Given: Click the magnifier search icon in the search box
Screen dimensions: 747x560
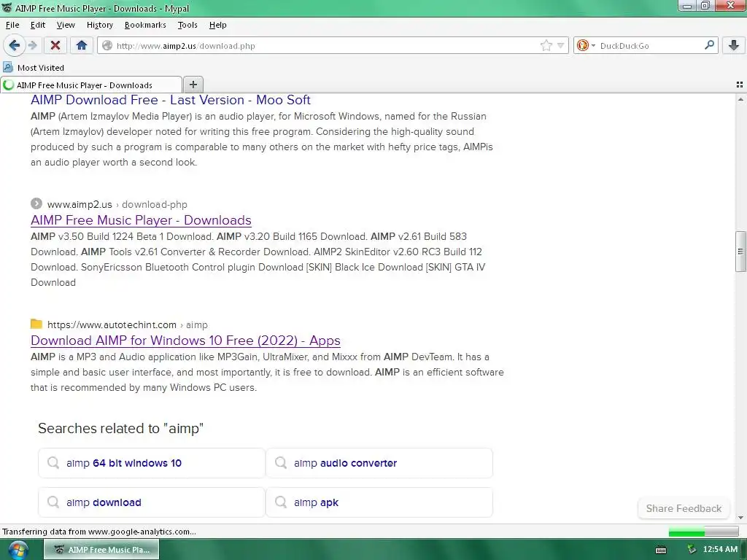Looking at the screenshot, I should pyautogui.click(x=709, y=45).
